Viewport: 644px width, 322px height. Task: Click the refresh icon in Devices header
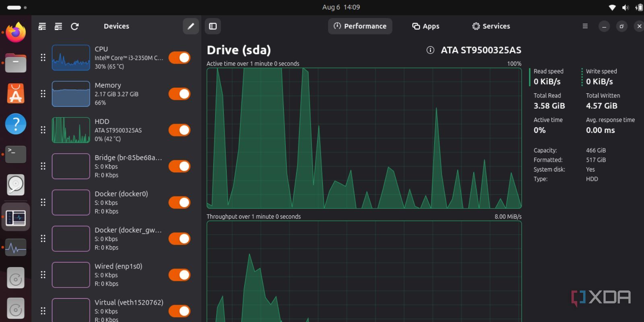pyautogui.click(x=74, y=26)
